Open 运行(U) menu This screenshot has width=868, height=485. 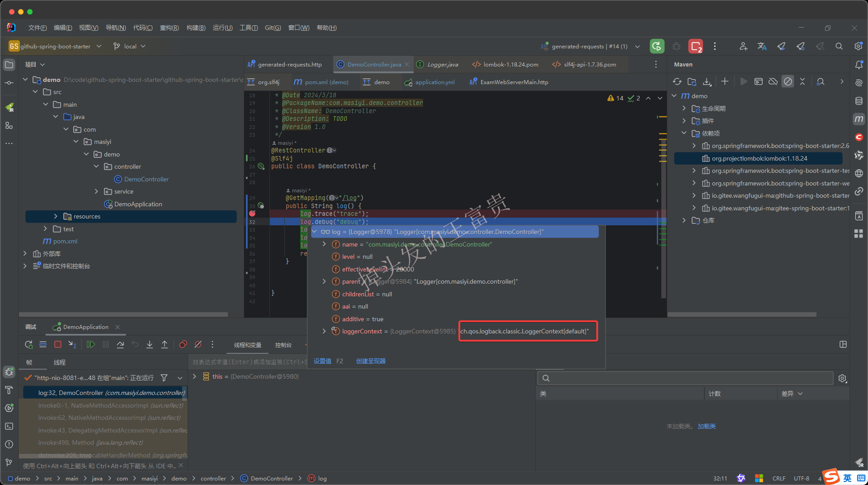[222, 28]
